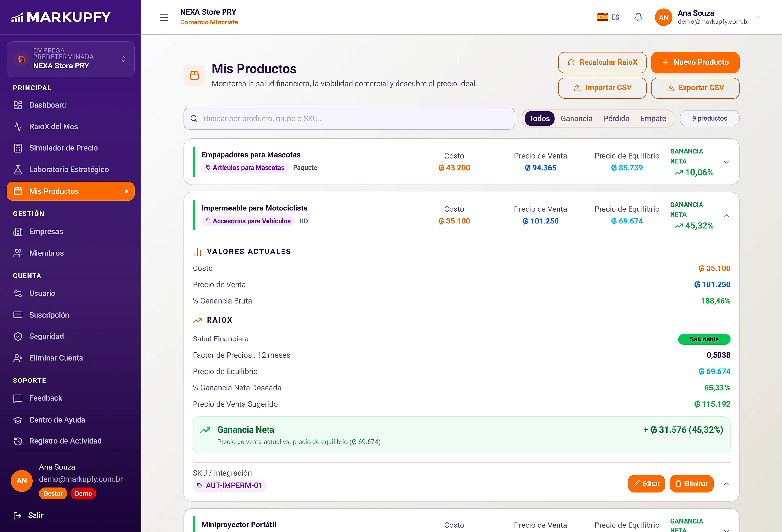
Task: Filter products by Ganancia
Action: 576,119
